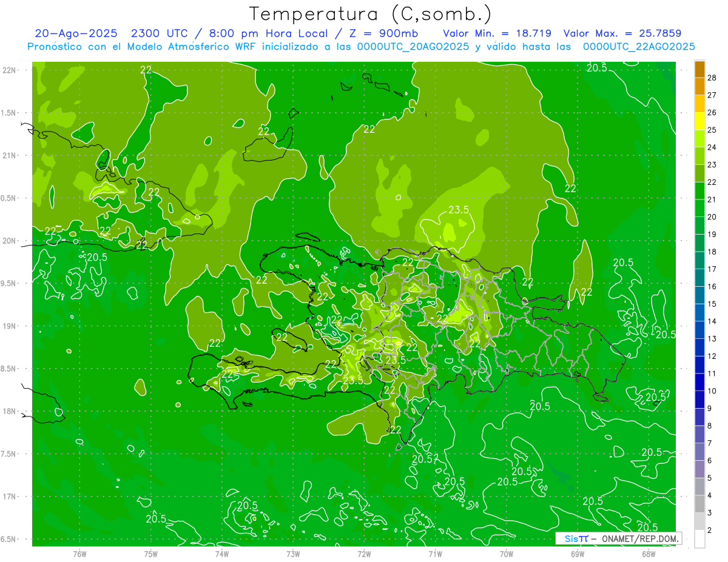
Task: Click the "20N" latitude axis label
Action: 10,241
